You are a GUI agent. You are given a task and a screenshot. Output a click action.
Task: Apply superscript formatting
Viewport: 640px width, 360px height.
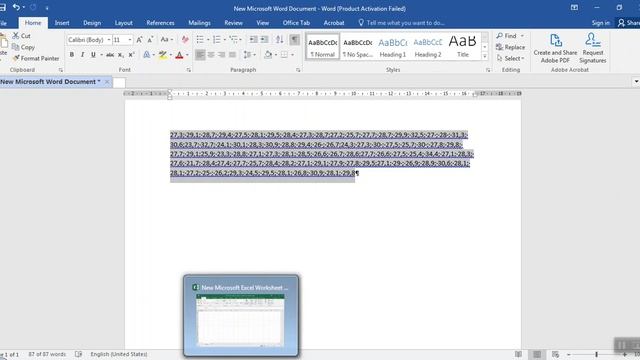tap(131, 55)
